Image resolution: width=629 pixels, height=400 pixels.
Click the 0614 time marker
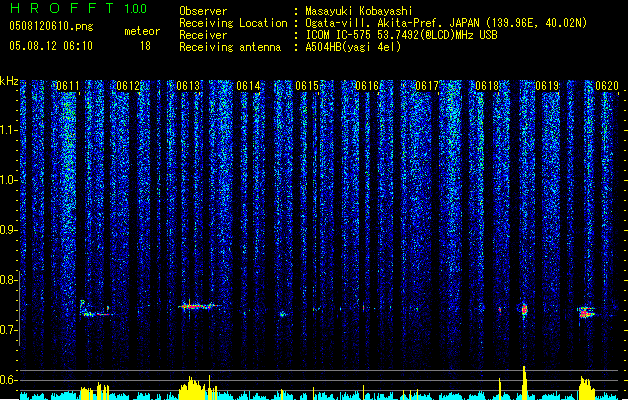[x=248, y=86]
